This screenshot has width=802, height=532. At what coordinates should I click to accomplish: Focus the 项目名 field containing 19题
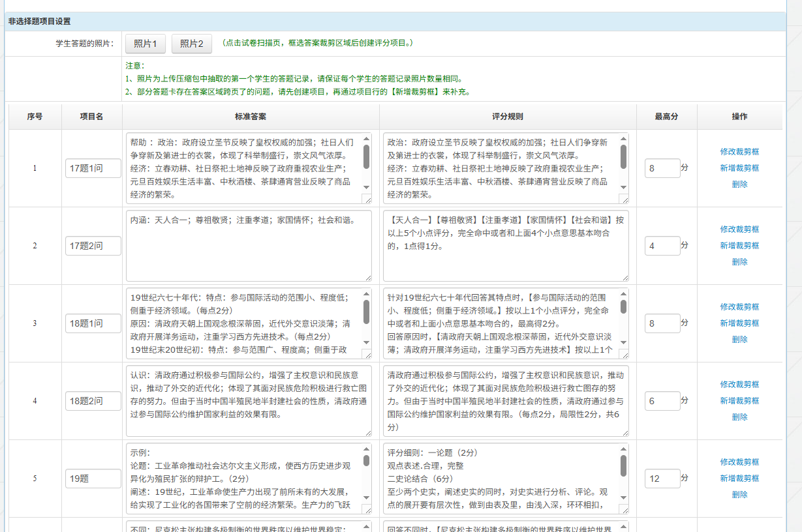pos(93,479)
